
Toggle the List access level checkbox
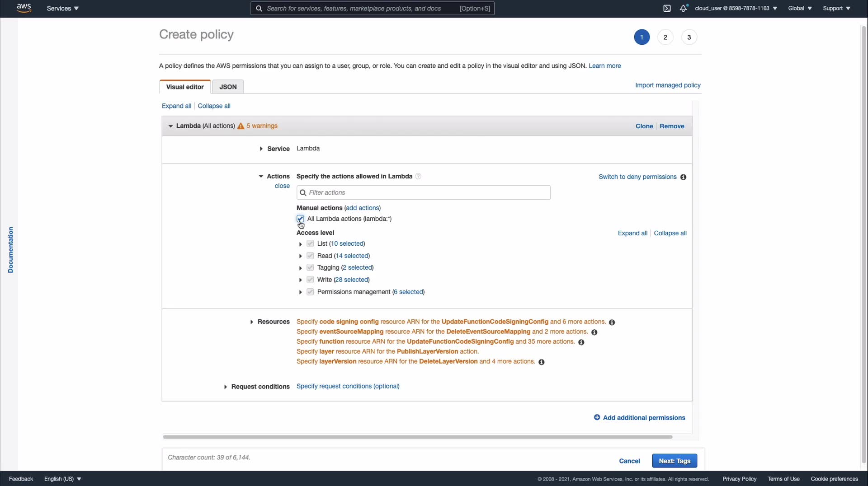tap(310, 243)
